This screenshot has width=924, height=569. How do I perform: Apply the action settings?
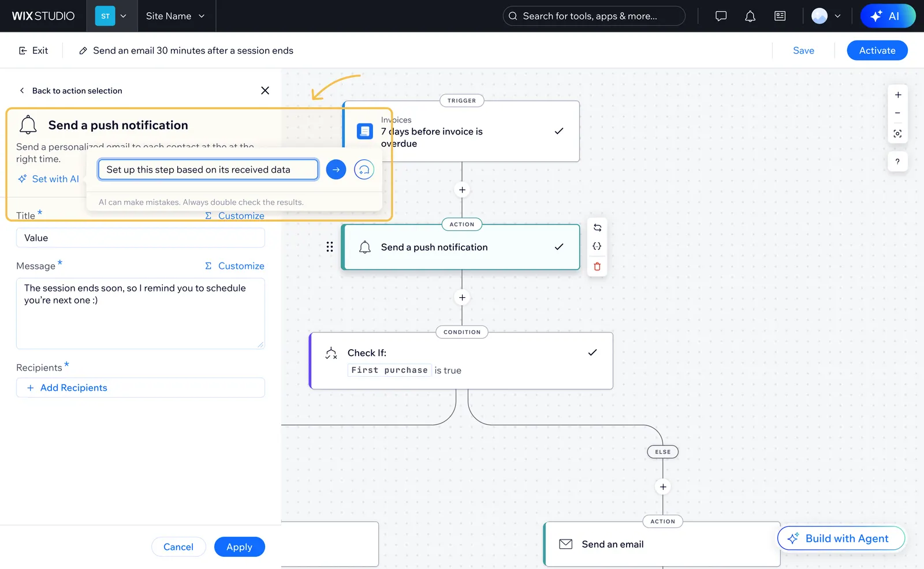(x=239, y=547)
